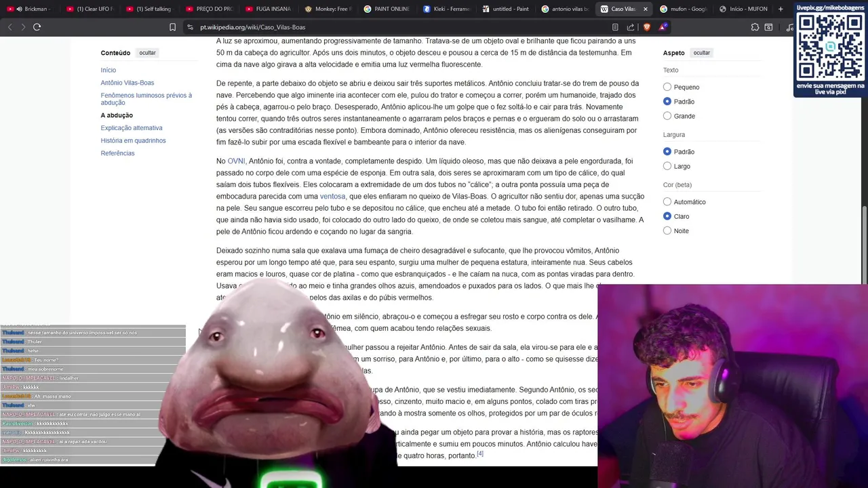Switch to the antonio vilas Google tab

(x=567, y=9)
